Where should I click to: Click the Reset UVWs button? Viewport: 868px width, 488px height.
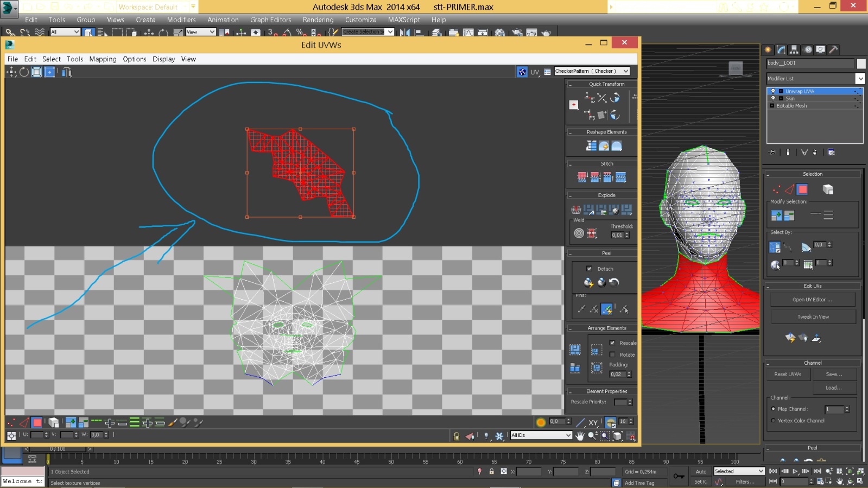[x=788, y=375]
